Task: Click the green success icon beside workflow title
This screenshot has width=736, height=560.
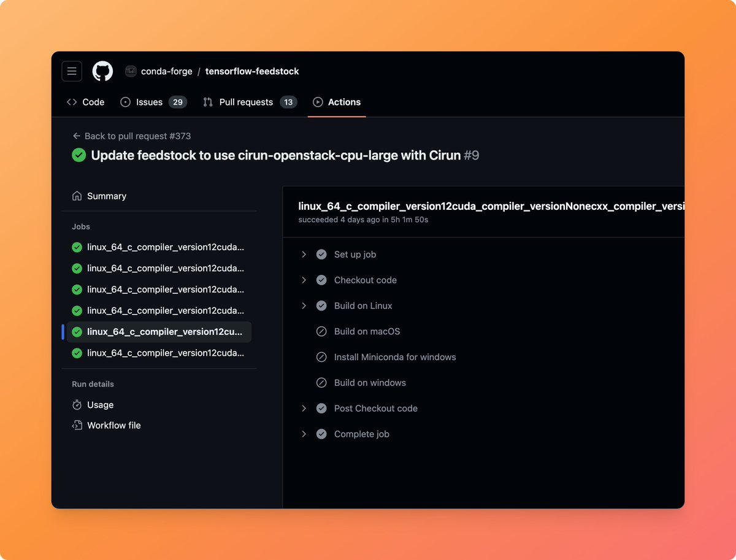Action: [79, 155]
